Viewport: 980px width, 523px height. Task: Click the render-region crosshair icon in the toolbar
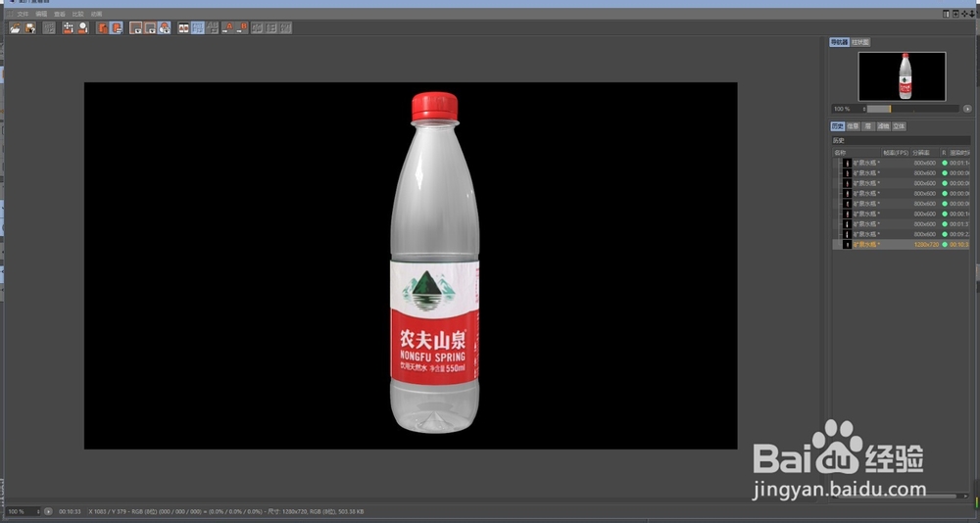68,27
